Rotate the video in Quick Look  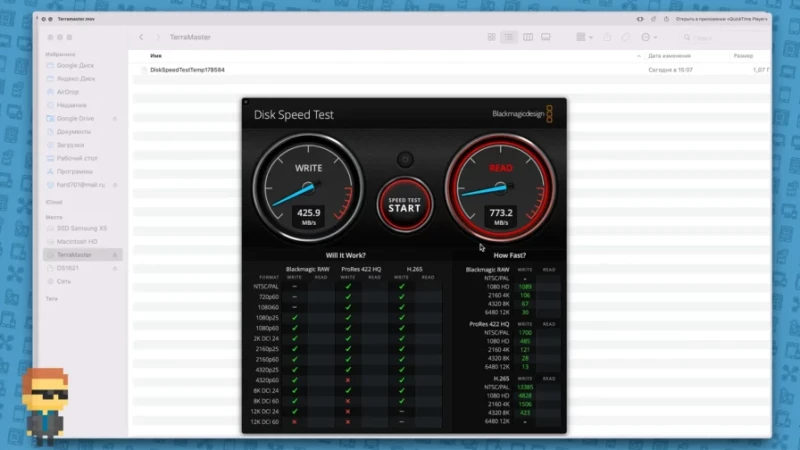(x=654, y=19)
